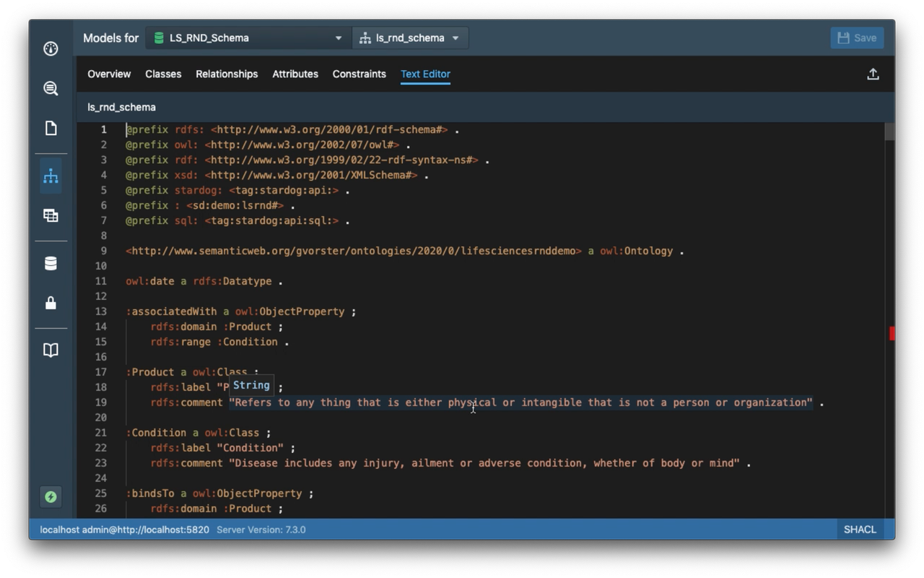The image size is (924, 578).
Task: Click the green lightning bolt icon
Action: tap(51, 496)
